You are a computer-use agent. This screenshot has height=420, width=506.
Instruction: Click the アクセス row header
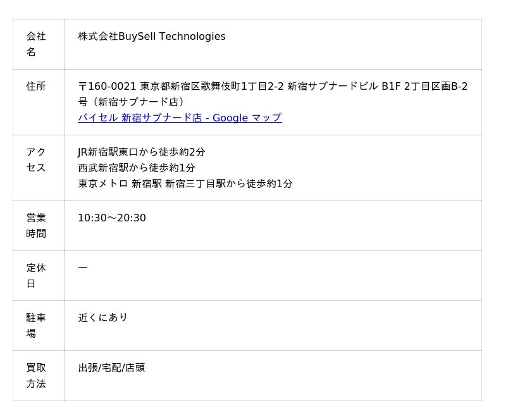pyautogui.click(x=39, y=168)
